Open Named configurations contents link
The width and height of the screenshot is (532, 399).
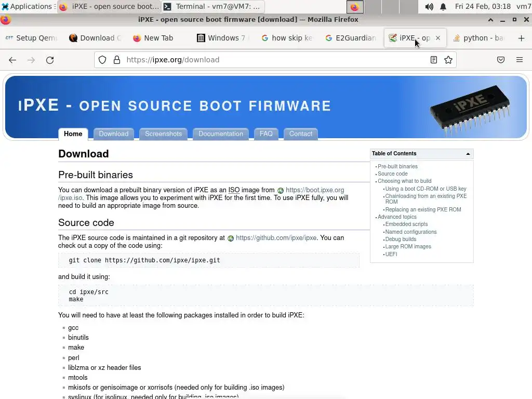[x=411, y=232]
